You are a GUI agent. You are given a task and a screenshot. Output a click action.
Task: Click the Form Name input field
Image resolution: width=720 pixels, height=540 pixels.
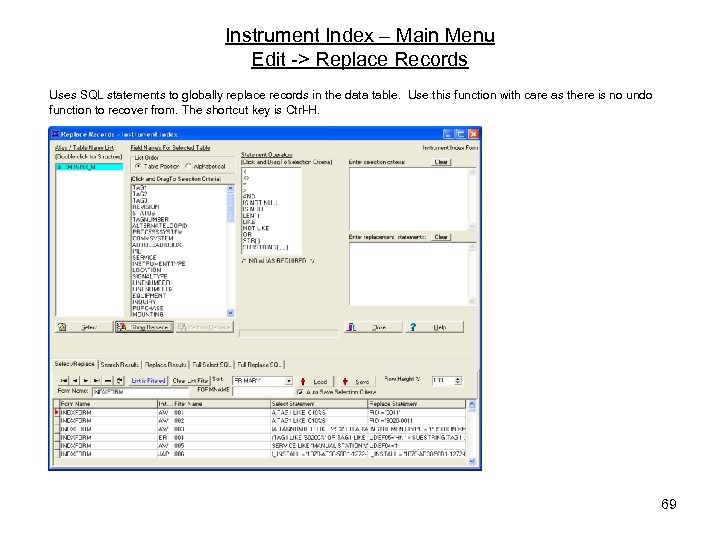140,392
